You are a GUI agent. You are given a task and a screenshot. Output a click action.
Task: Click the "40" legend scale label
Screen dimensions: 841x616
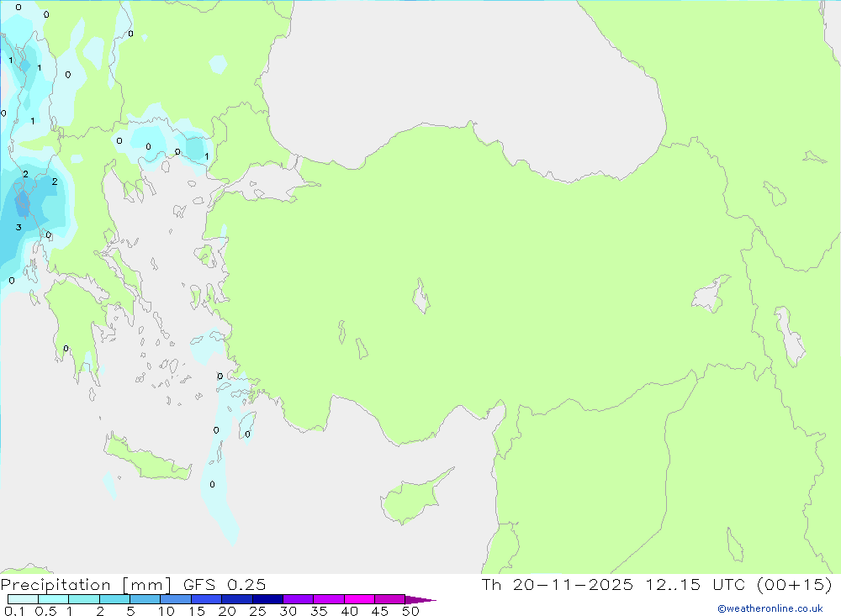coord(349,611)
